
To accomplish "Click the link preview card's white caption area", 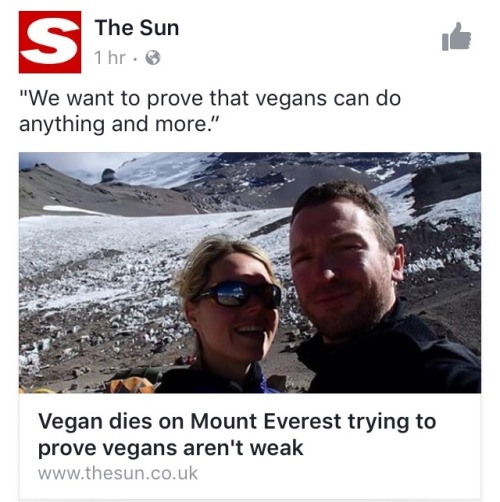I will 250,446.
